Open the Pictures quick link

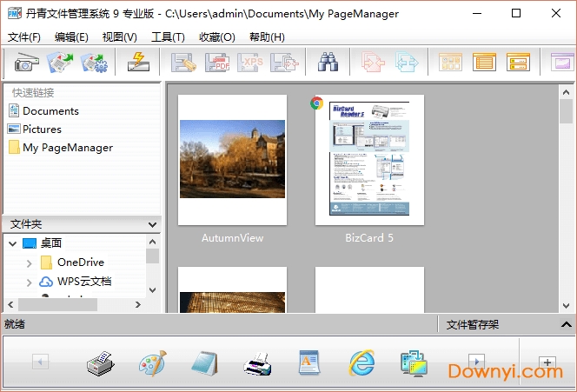pyautogui.click(x=42, y=130)
